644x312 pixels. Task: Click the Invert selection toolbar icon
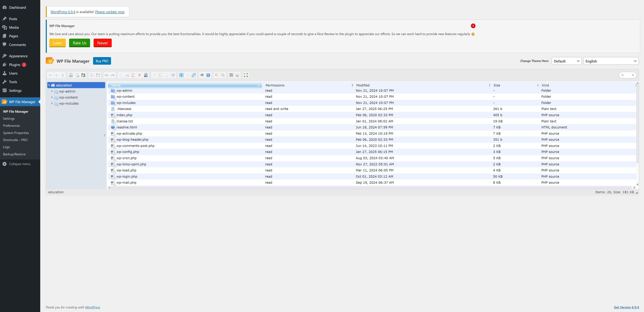pyautogui.click(x=194, y=75)
